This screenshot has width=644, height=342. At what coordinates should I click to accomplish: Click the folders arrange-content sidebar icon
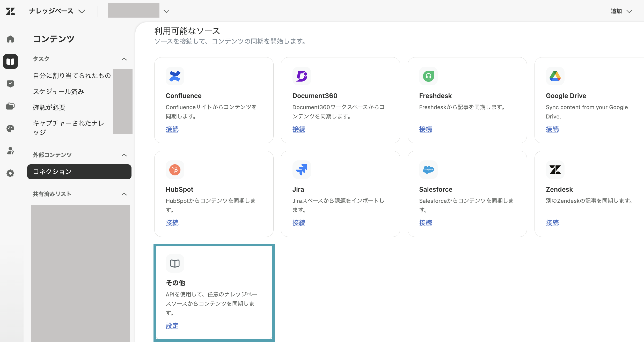click(10, 106)
